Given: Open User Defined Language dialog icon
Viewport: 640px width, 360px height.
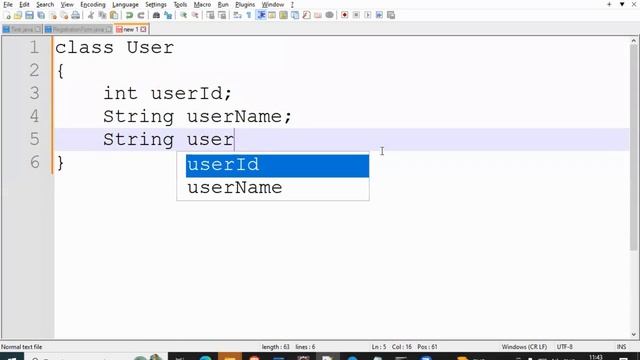Looking at the screenshot, I should tap(272, 16).
